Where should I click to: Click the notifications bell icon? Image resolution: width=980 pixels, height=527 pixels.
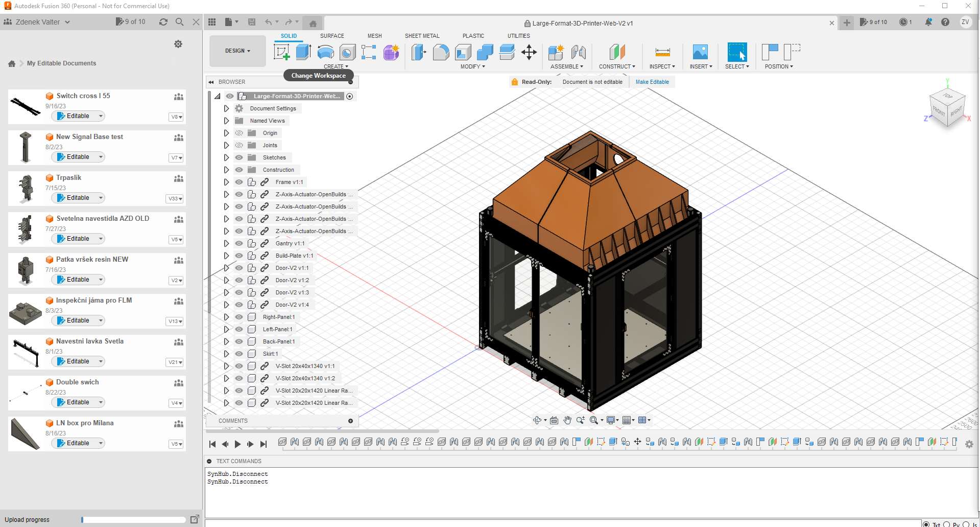pos(928,22)
